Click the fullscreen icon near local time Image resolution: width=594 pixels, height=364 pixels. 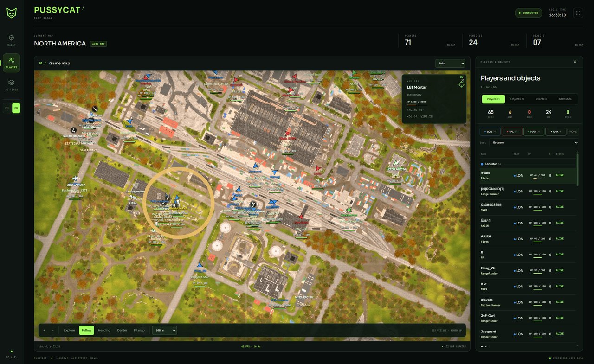coord(578,13)
